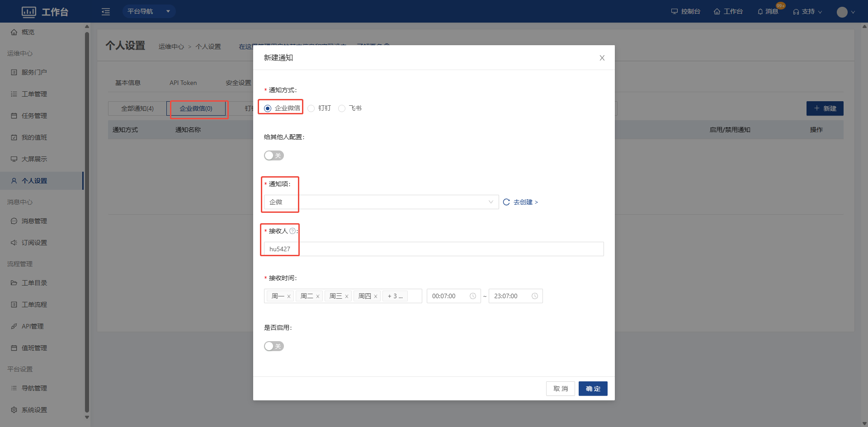The height and width of the screenshot is (427, 868).
Task: Expand the 支持 menu in header
Action: [x=808, y=12]
